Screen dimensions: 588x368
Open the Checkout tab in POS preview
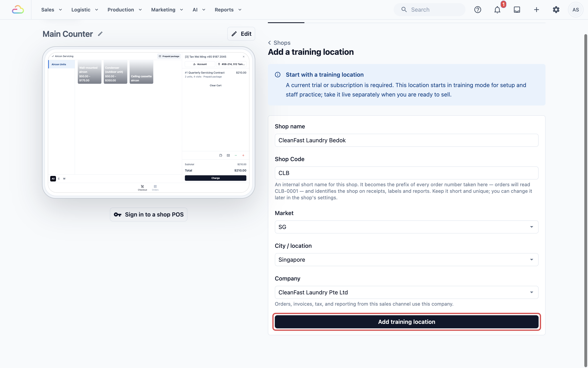coord(142,188)
